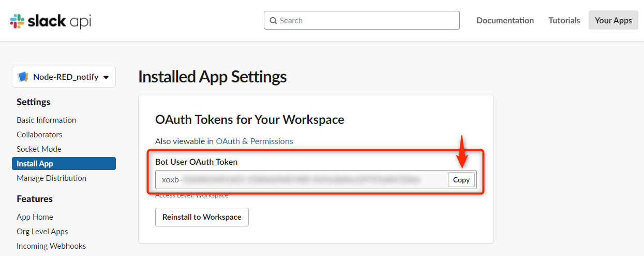Screen dimensions: 644x256
Task: Select Install App in sidebar
Action: coord(64,163)
